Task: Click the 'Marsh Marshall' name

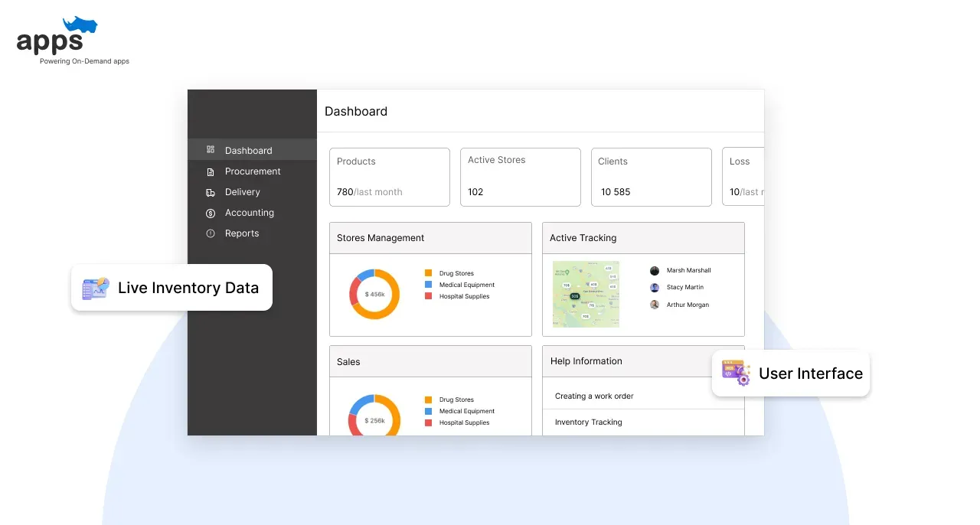Action: click(x=689, y=270)
